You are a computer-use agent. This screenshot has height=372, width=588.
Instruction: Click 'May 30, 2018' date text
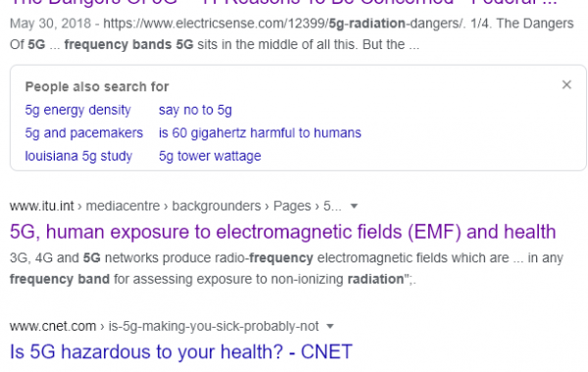[x=50, y=23]
